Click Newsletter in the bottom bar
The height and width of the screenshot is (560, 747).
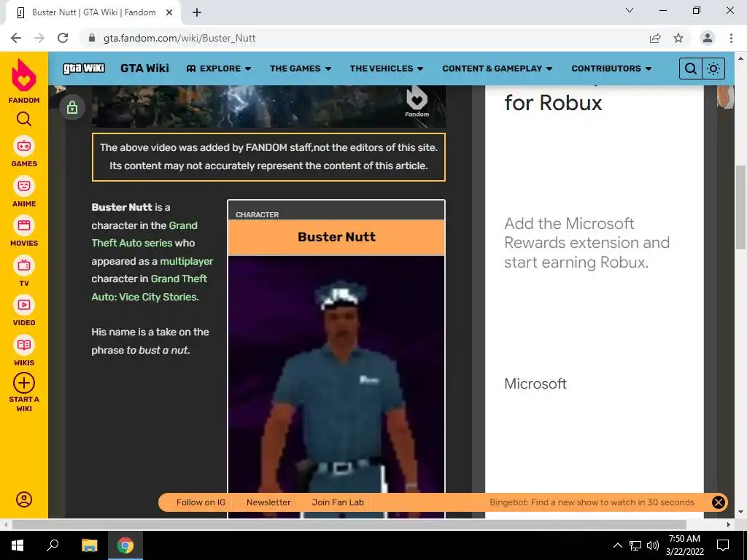click(x=268, y=502)
